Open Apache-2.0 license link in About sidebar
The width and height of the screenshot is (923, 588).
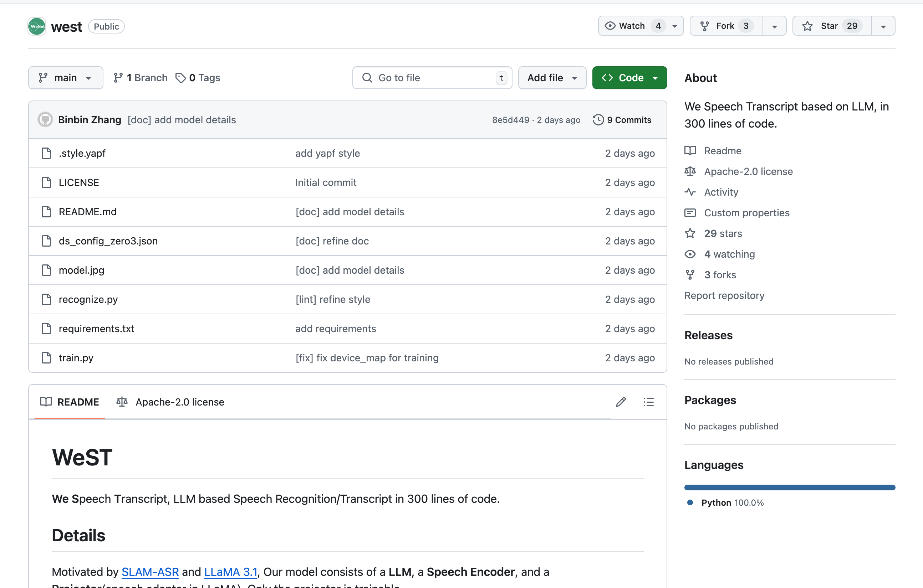click(x=739, y=171)
